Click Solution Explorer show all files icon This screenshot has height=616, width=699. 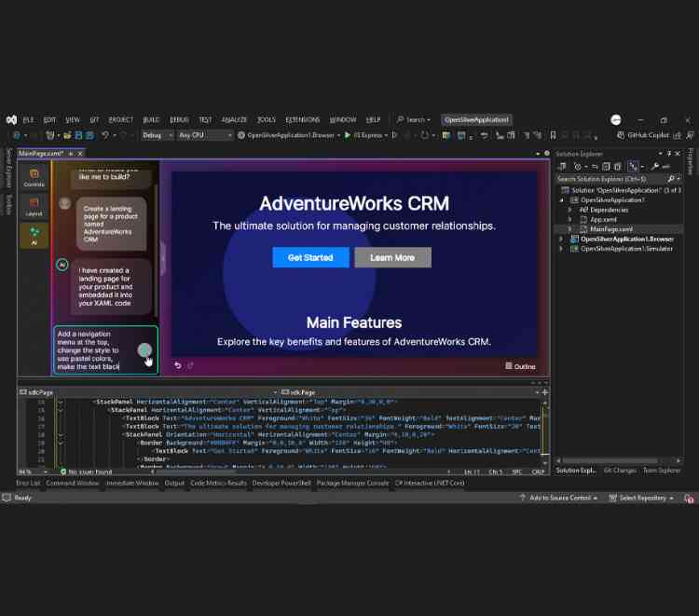617,167
